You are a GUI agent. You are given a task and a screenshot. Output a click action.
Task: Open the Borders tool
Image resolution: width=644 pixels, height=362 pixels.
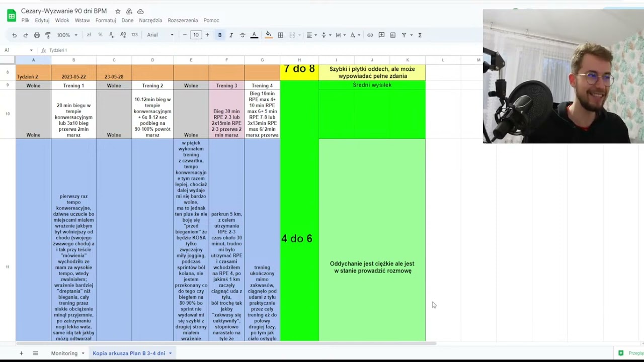280,35
